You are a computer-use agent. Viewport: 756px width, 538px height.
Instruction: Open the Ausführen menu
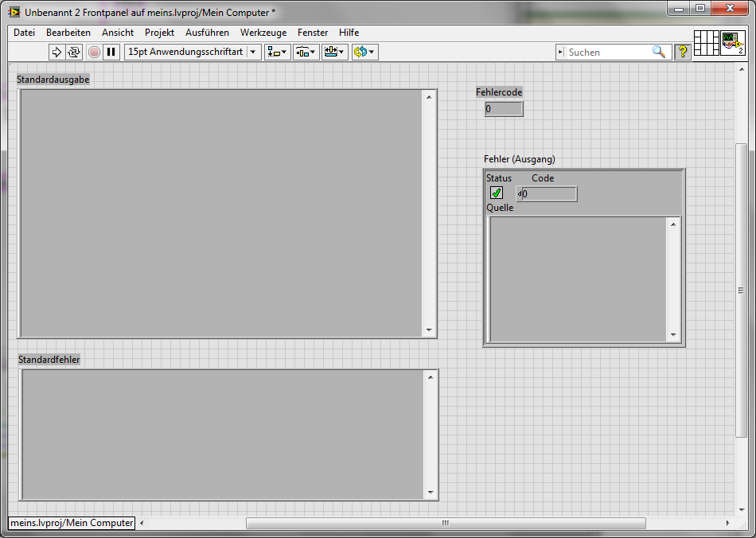tap(207, 33)
